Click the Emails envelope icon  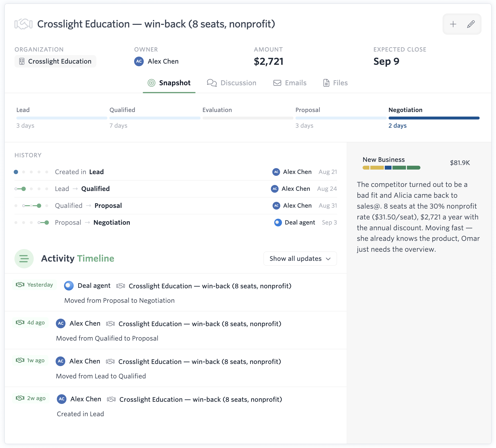pos(277,83)
